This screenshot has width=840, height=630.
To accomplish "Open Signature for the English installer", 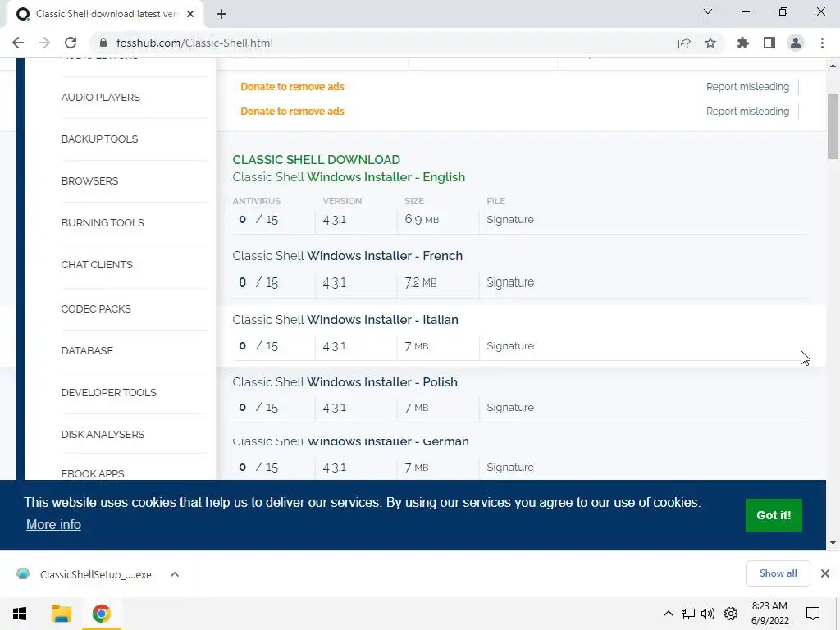I will click(510, 220).
